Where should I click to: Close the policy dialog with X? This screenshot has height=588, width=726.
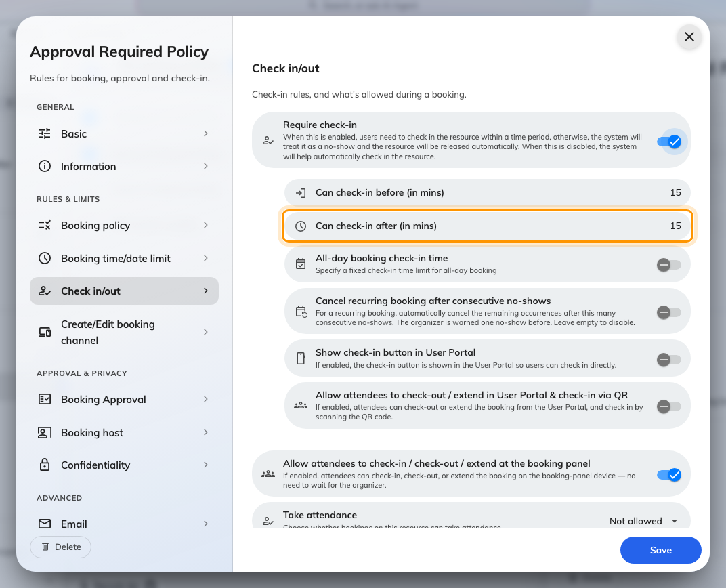(689, 37)
